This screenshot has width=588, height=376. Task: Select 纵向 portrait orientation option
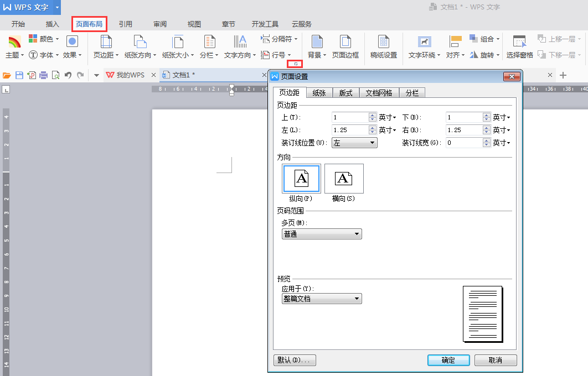301,179
